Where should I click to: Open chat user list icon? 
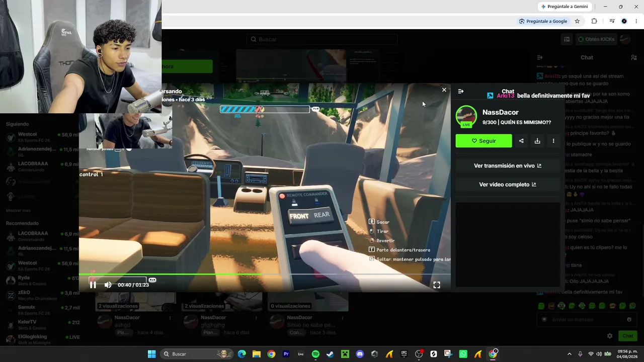[634, 57]
